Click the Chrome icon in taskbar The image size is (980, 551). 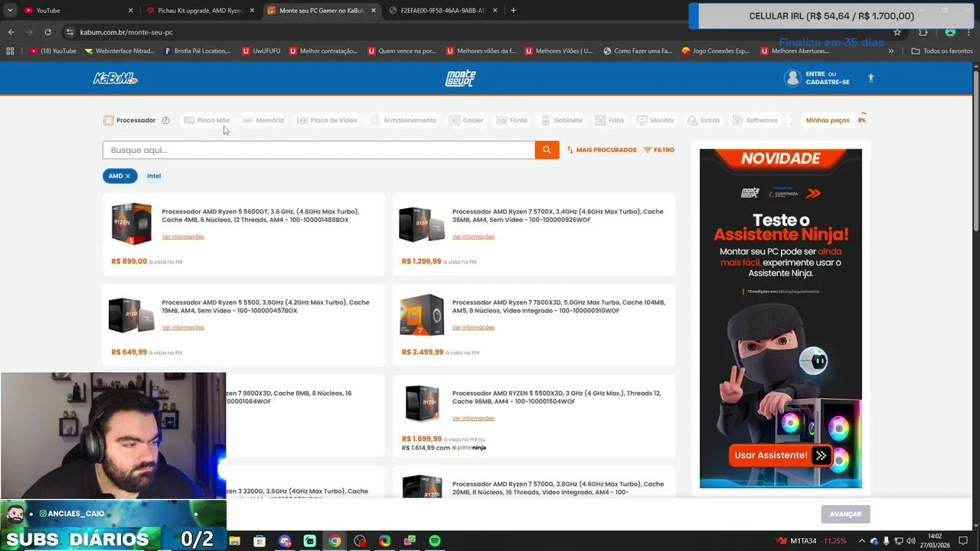(x=335, y=541)
